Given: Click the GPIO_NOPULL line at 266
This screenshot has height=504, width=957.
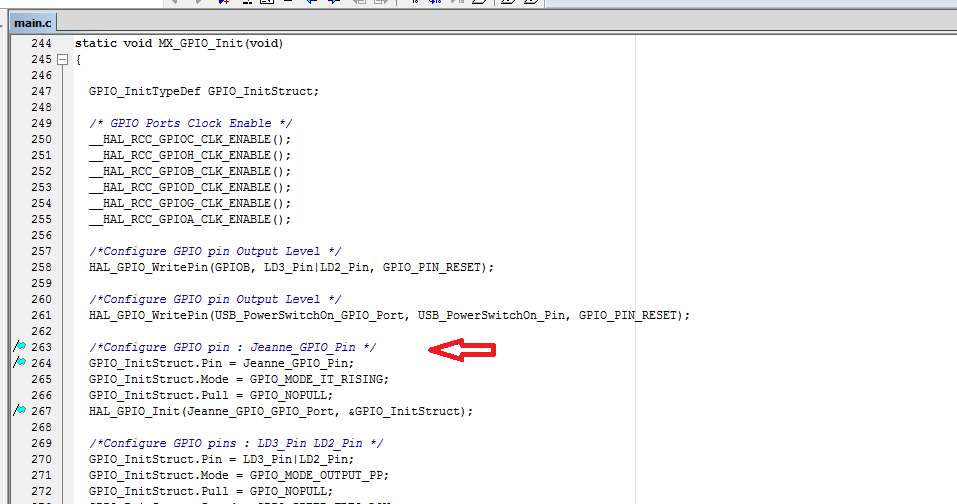Looking at the screenshot, I should click(x=211, y=395).
